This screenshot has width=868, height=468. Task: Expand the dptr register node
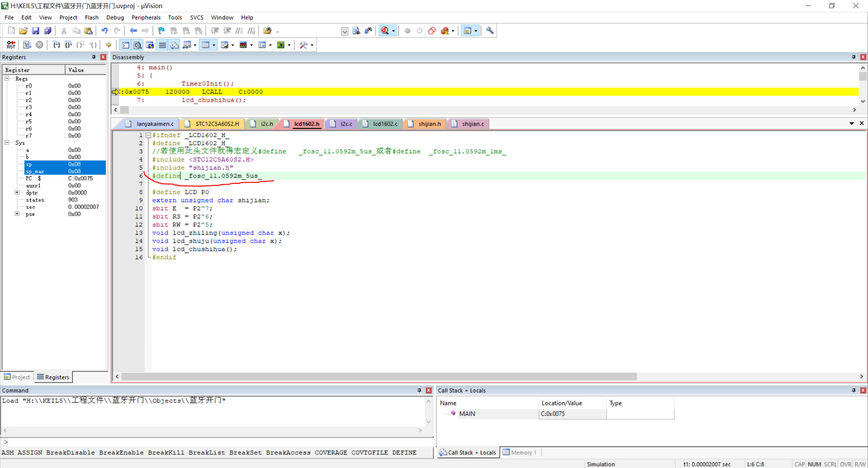[x=17, y=192]
